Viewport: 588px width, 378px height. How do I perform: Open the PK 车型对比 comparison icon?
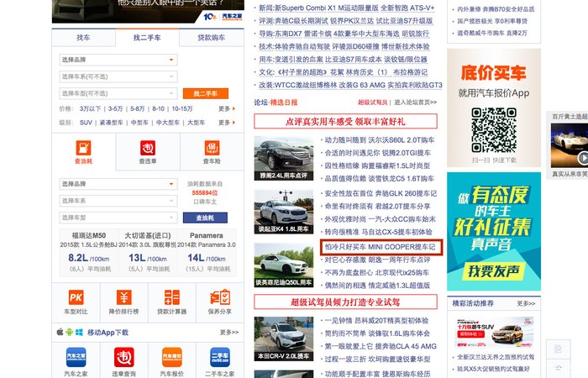[x=76, y=298]
